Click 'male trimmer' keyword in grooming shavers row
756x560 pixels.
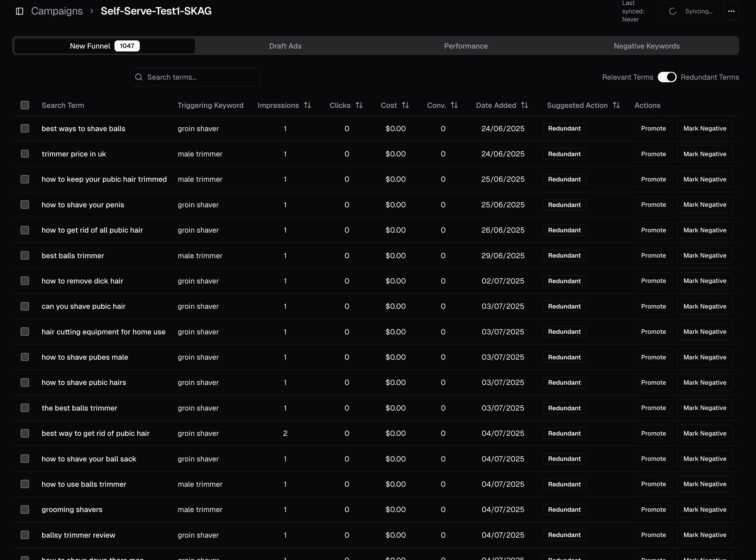[x=200, y=509]
